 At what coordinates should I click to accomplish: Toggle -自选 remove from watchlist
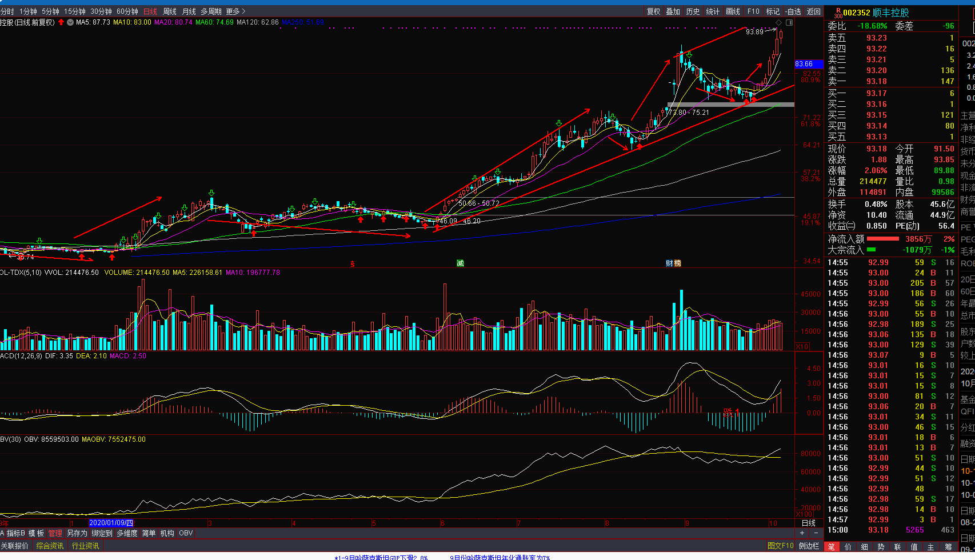coord(793,11)
